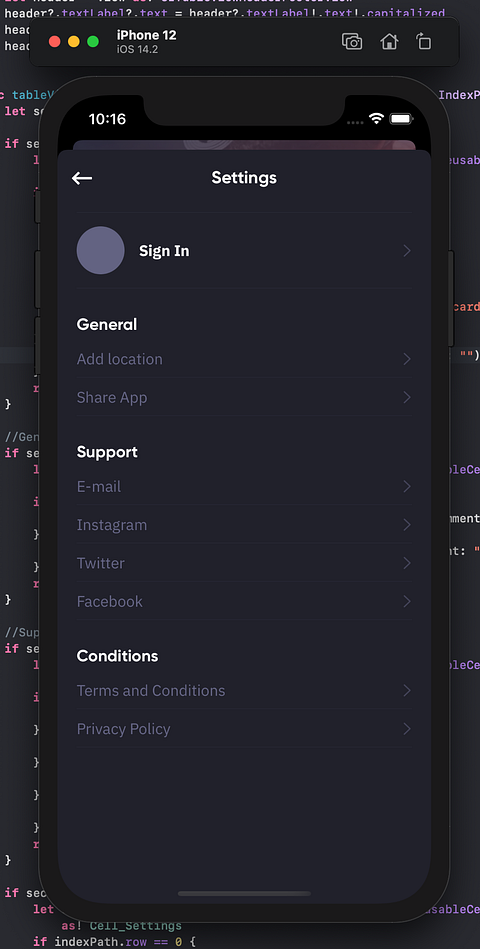Screen dimensions: 480x949
Task: Open Sign In chevron arrow
Action: (x=407, y=251)
